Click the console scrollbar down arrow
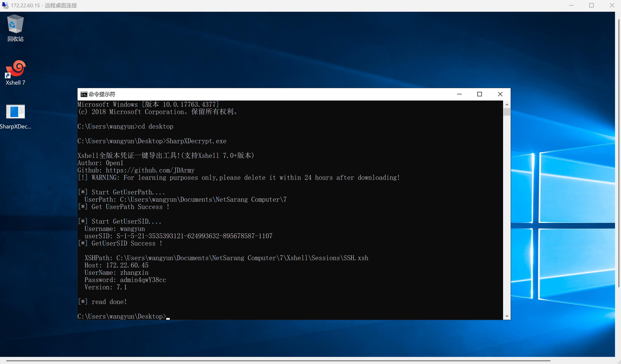621x364 pixels. pos(507,316)
